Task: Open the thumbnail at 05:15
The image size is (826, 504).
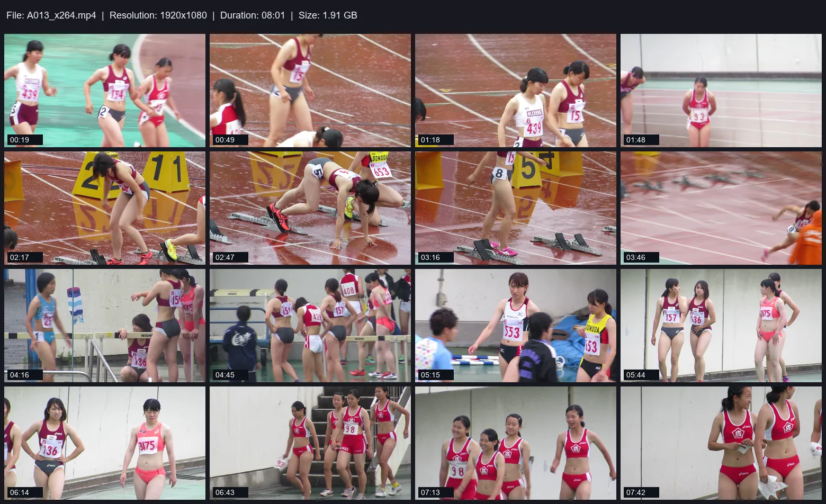Action: [516, 326]
